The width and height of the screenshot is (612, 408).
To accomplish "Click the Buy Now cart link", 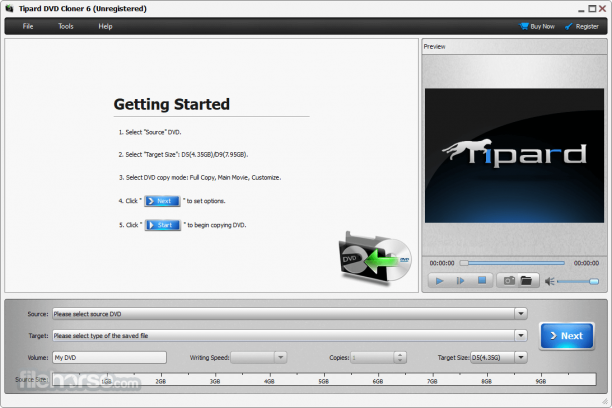I will click(x=537, y=26).
